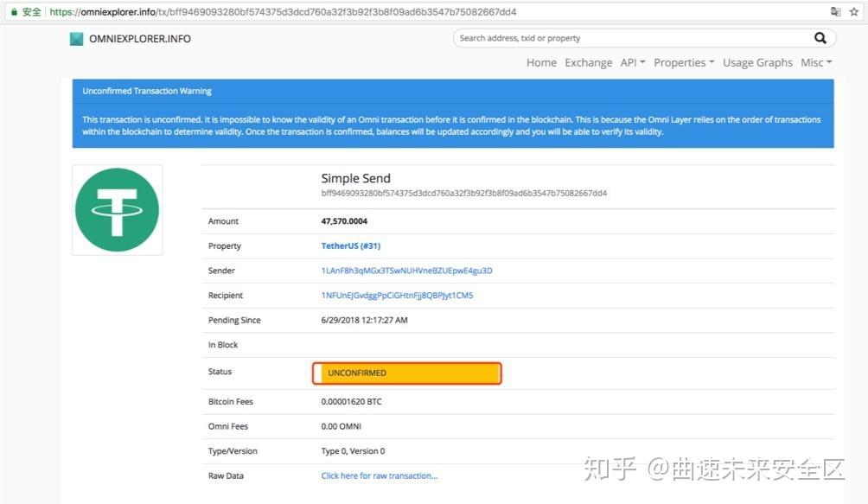868x504 pixels.
Task: Open sender address 1LAnF8h3qMGx3TSwNUHVneBZUEpwE4gu3D
Action: [x=406, y=271]
